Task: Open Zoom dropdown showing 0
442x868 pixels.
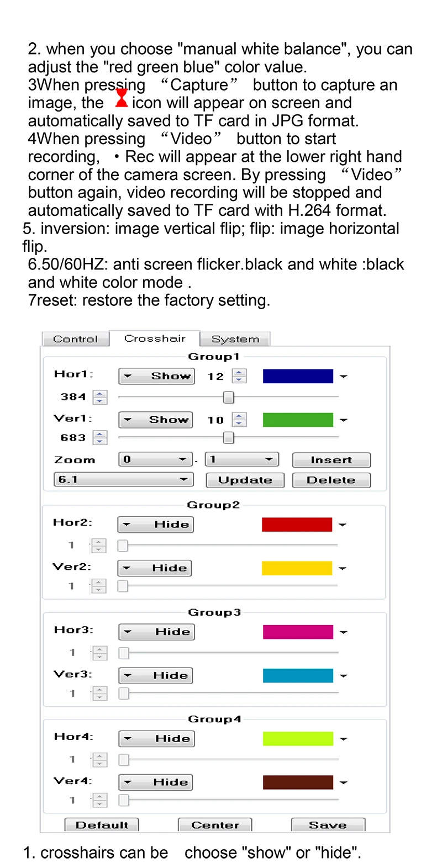Action: click(x=155, y=459)
